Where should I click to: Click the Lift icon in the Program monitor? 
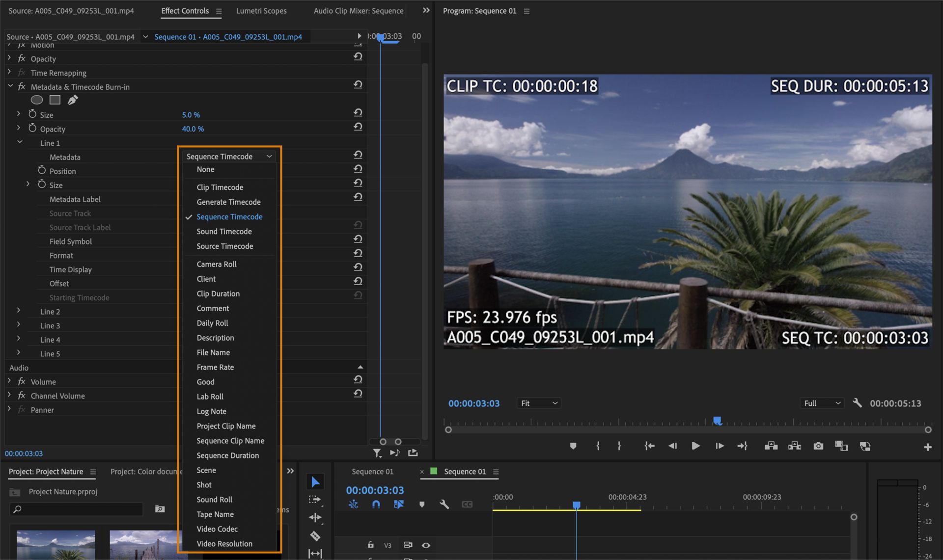tap(771, 446)
